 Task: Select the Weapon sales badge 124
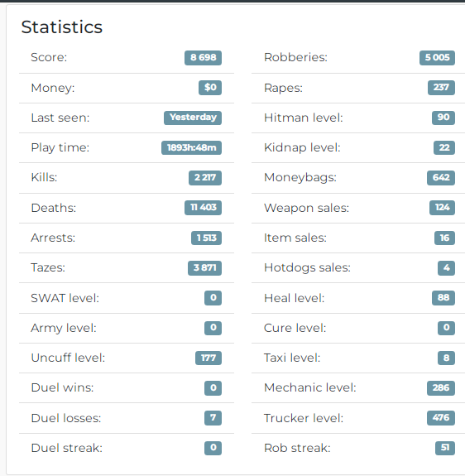point(443,208)
